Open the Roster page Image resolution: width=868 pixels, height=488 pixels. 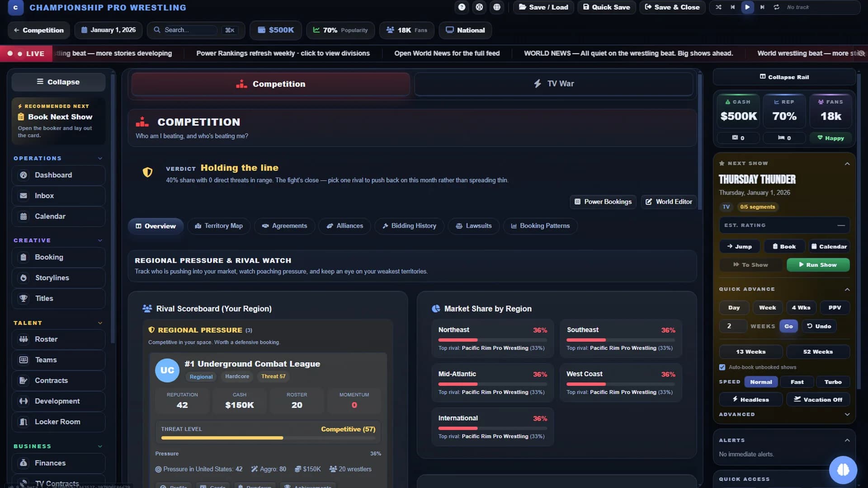point(58,339)
